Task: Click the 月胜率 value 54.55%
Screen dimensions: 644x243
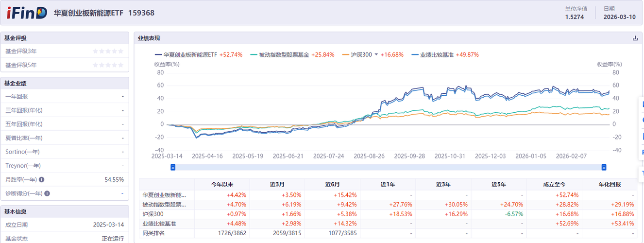Action: 114,180
